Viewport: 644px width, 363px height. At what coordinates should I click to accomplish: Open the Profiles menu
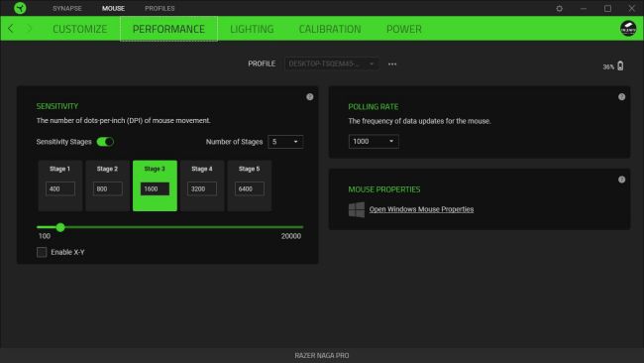coord(160,8)
